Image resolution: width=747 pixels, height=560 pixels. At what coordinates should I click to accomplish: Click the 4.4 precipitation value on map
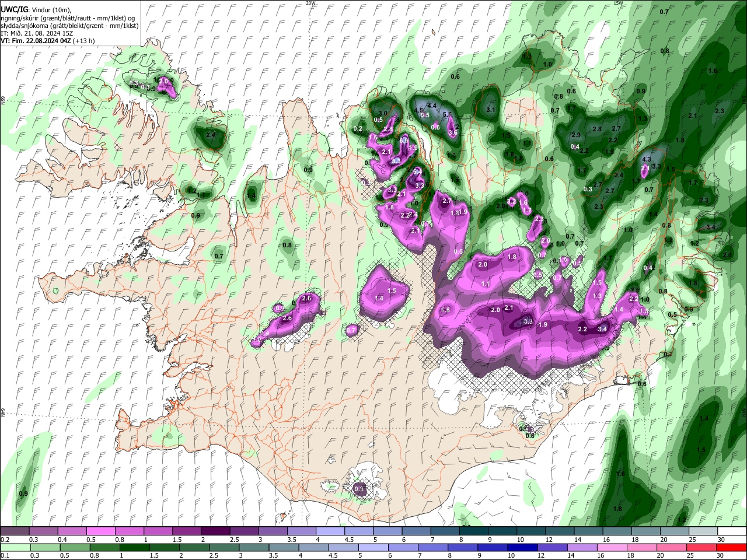pos(432,106)
